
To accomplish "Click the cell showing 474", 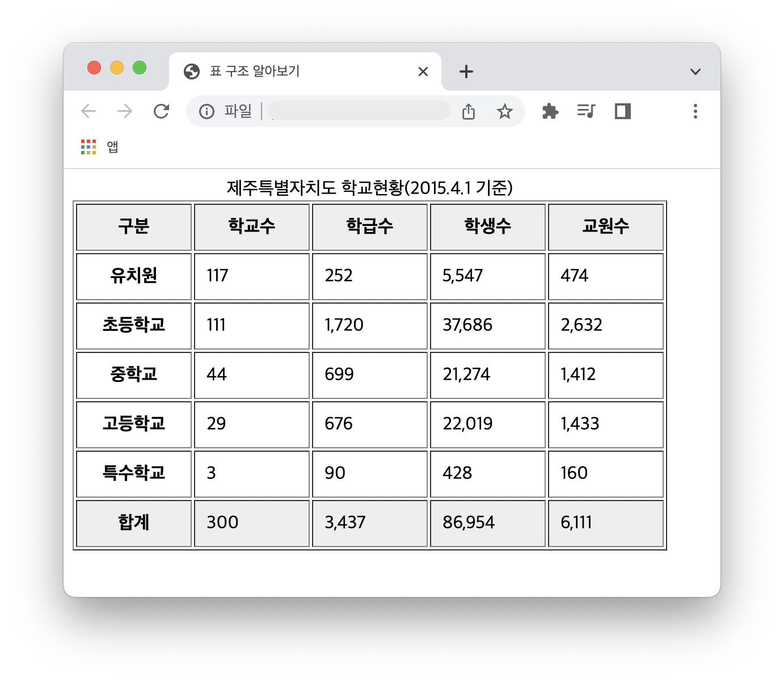I will [606, 276].
